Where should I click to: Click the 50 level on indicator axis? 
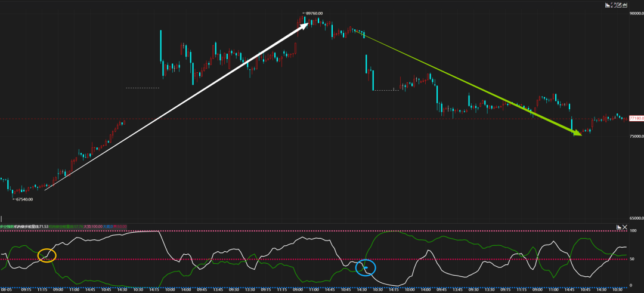(633, 259)
